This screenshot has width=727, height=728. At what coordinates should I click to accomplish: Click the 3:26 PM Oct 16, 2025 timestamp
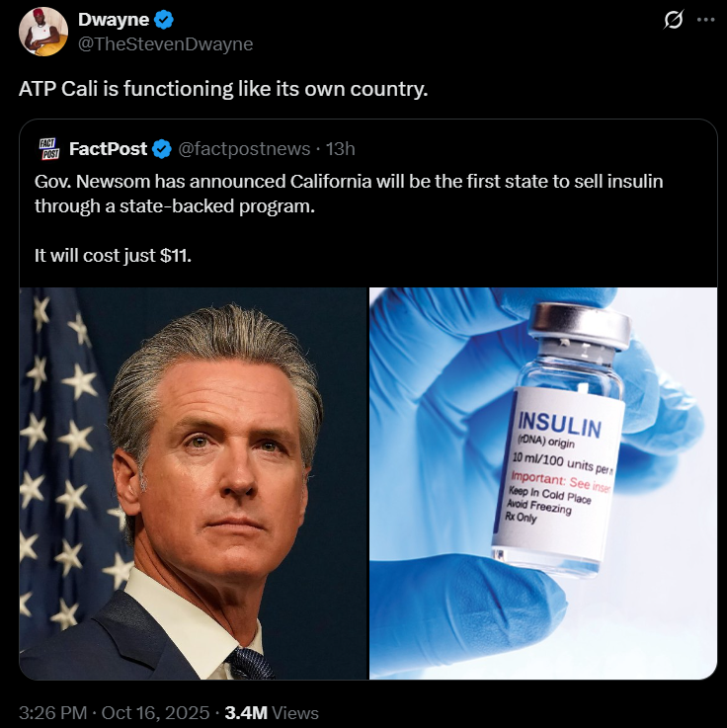[115, 712]
